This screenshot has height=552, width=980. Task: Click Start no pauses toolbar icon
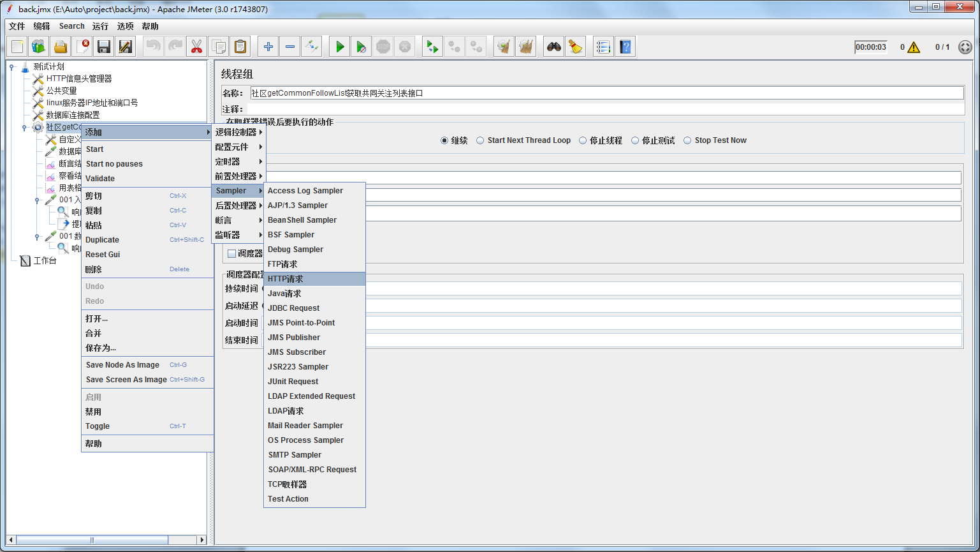click(362, 47)
